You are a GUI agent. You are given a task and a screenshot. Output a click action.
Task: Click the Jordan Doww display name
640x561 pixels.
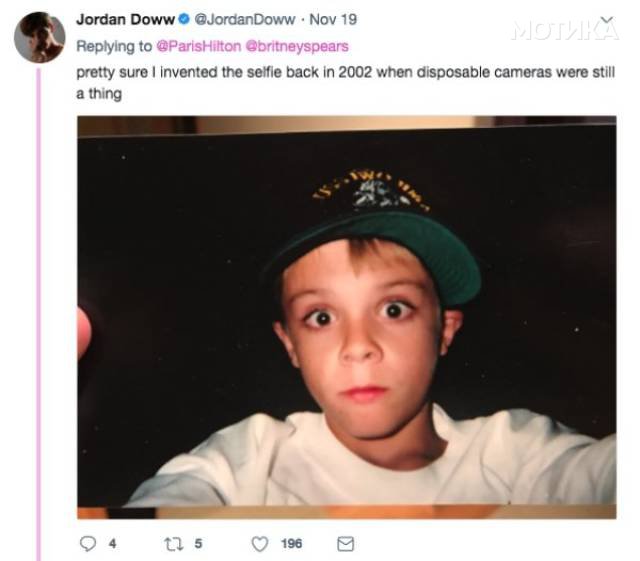[x=125, y=19]
